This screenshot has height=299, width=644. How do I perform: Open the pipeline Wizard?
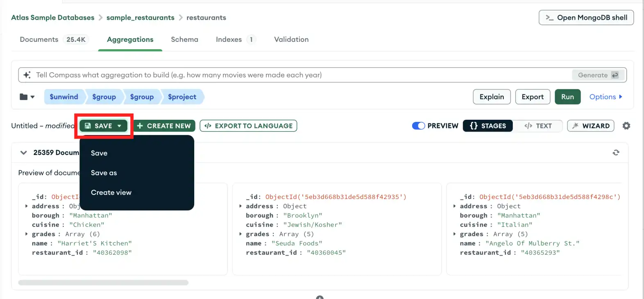coord(590,126)
